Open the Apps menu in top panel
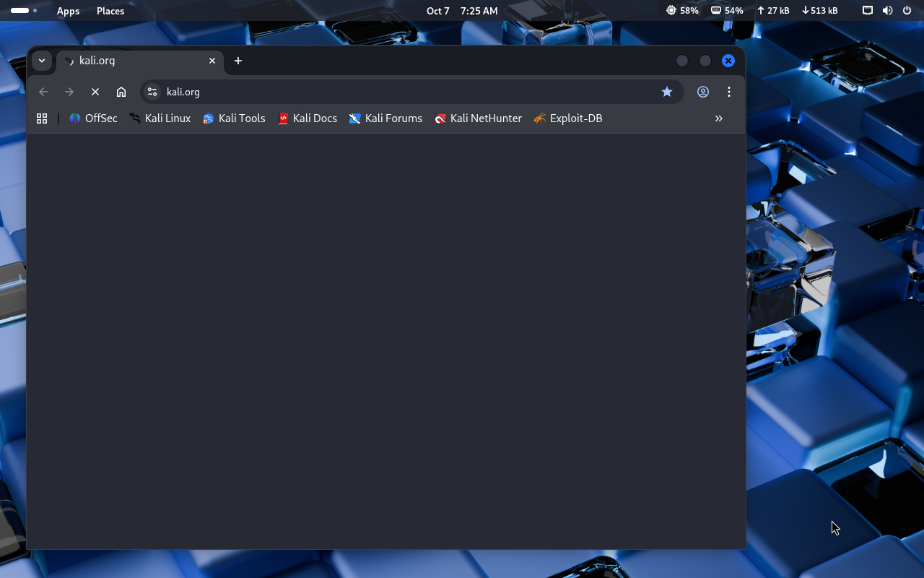 point(68,11)
